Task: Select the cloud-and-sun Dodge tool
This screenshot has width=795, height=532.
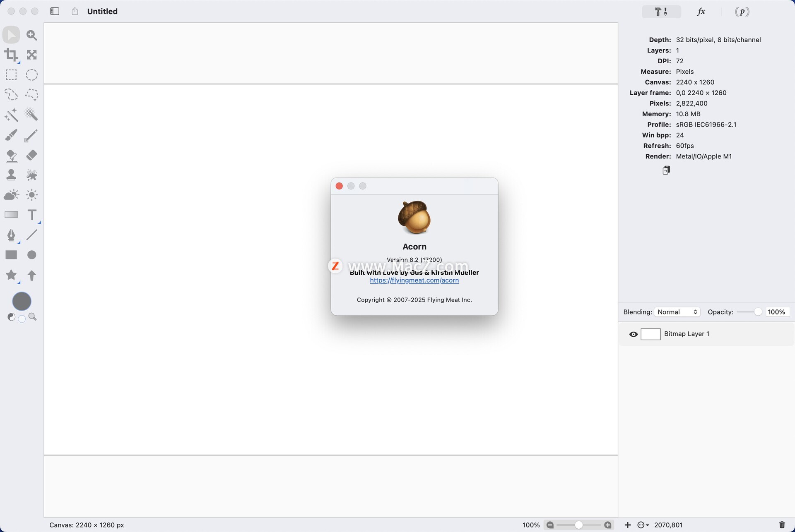Action: pyautogui.click(x=11, y=194)
